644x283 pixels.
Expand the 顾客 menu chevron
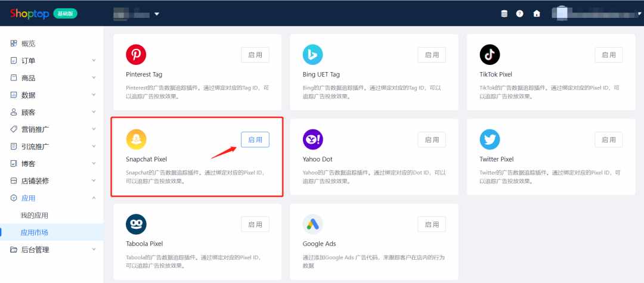[x=94, y=112]
